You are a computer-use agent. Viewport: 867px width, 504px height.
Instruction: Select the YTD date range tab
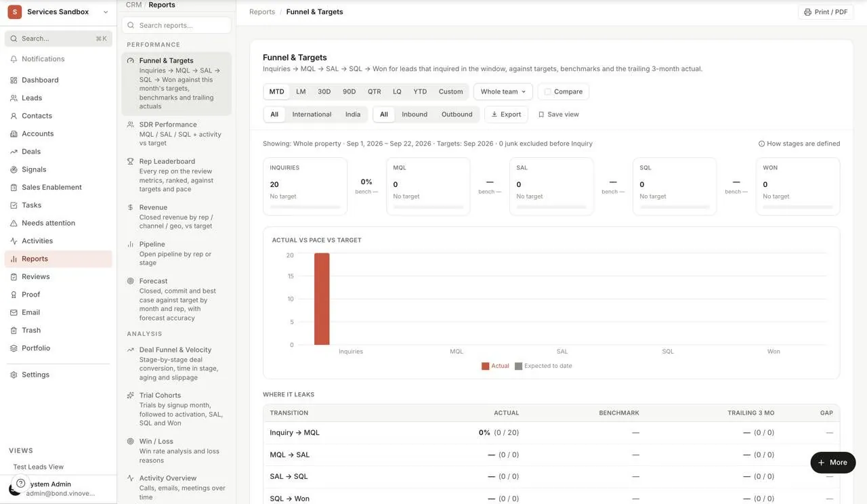click(x=420, y=91)
